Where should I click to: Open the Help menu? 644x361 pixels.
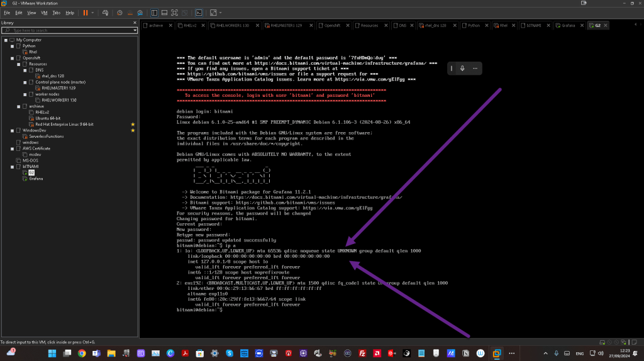point(70,13)
